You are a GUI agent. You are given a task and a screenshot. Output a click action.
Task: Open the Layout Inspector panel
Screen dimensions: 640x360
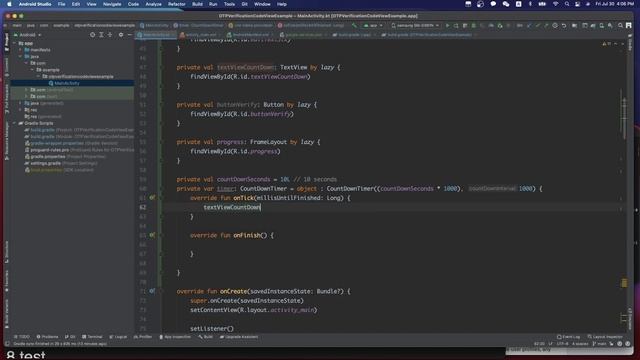605,337
